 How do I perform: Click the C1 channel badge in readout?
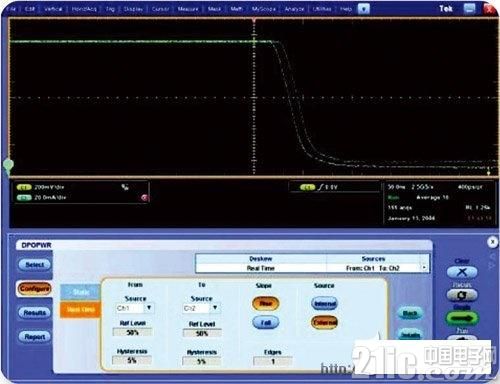pyautogui.click(x=23, y=187)
